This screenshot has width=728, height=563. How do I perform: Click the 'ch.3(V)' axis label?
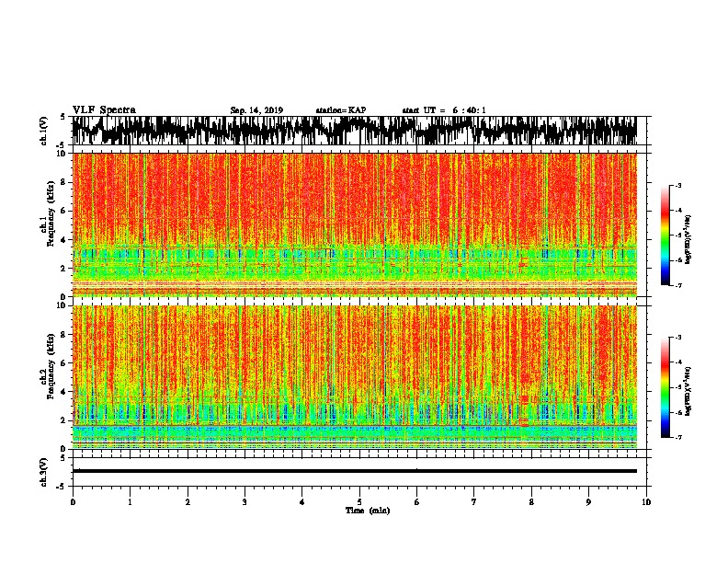coord(43,472)
